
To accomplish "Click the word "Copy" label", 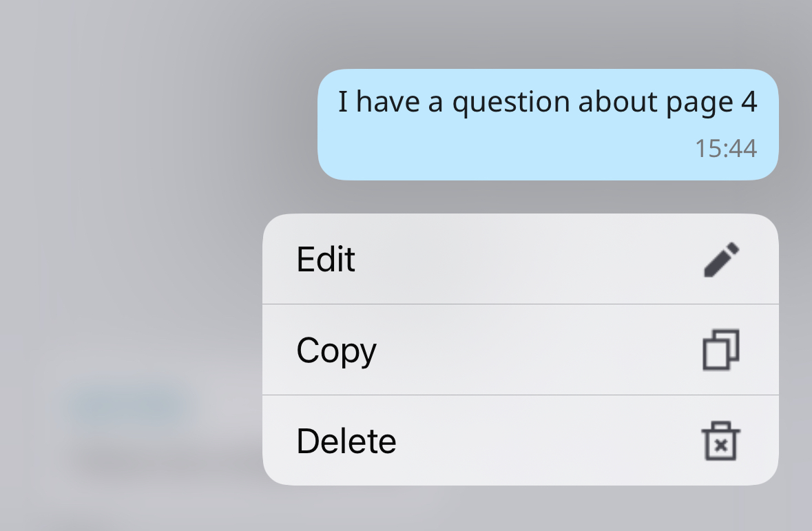I will point(336,351).
